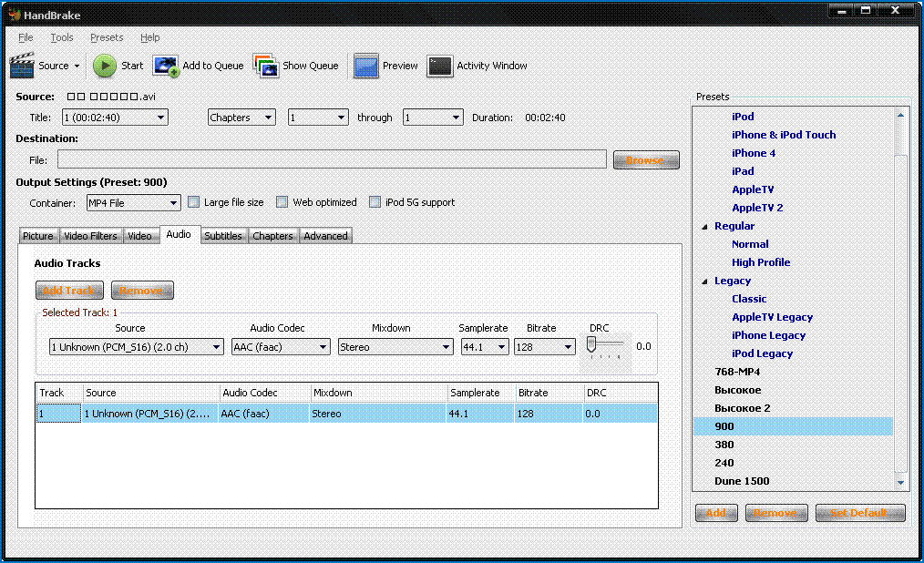Image resolution: width=924 pixels, height=563 pixels.
Task: Select the iPhone & iPod Touch preset
Action: (x=784, y=135)
